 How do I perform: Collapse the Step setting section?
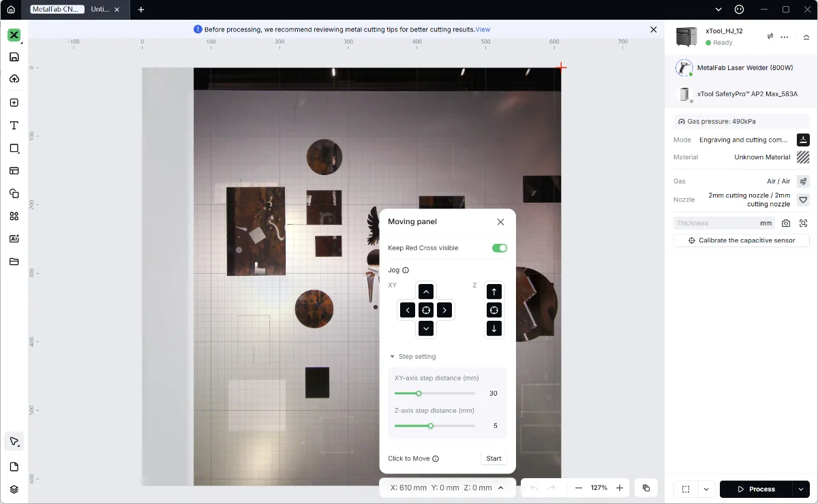392,356
